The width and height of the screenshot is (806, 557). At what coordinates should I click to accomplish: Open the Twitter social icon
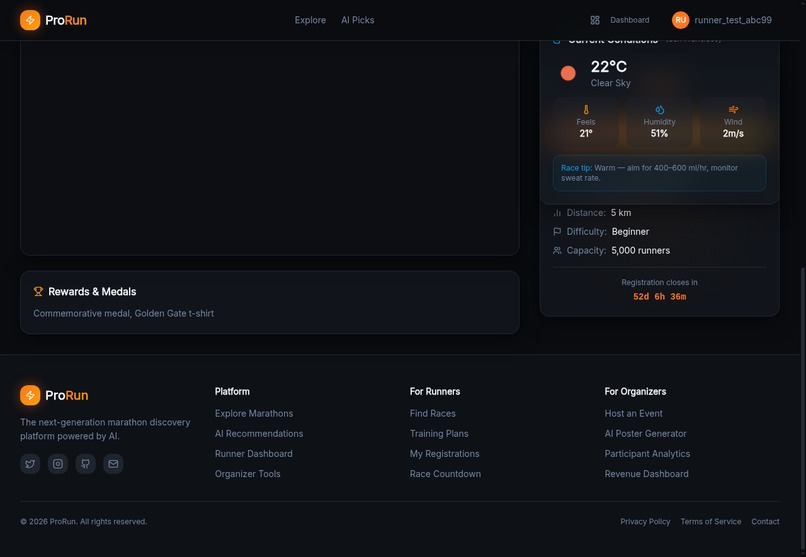tap(30, 464)
